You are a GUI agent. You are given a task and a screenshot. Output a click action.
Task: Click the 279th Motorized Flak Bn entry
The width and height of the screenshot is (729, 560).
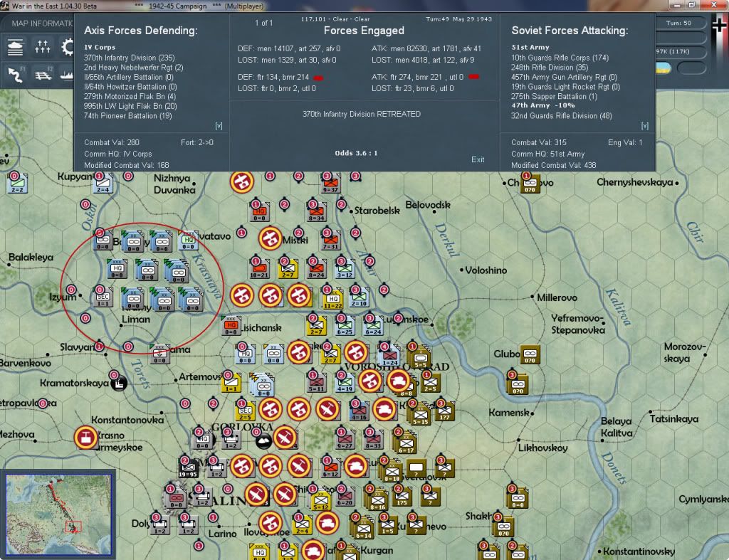coord(130,96)
